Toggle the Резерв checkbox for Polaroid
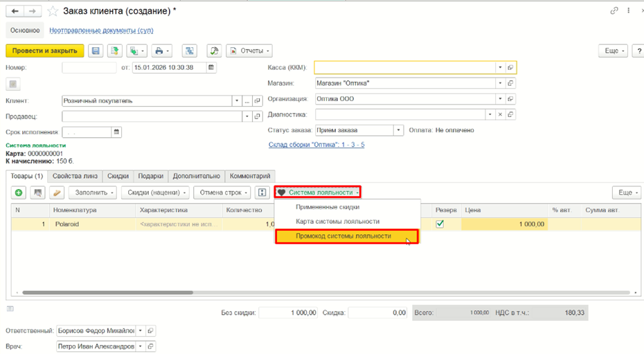 tap(440, 224)
